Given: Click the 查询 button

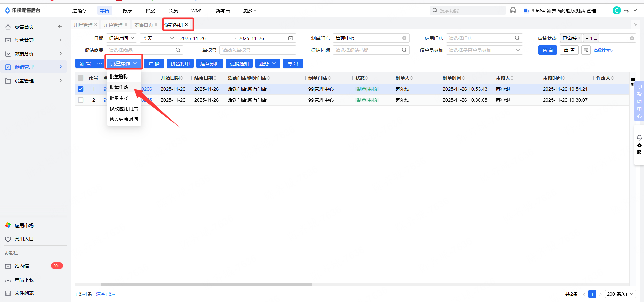Looking at the screenshot, I should pyautogui.click(x=547, y=50).
